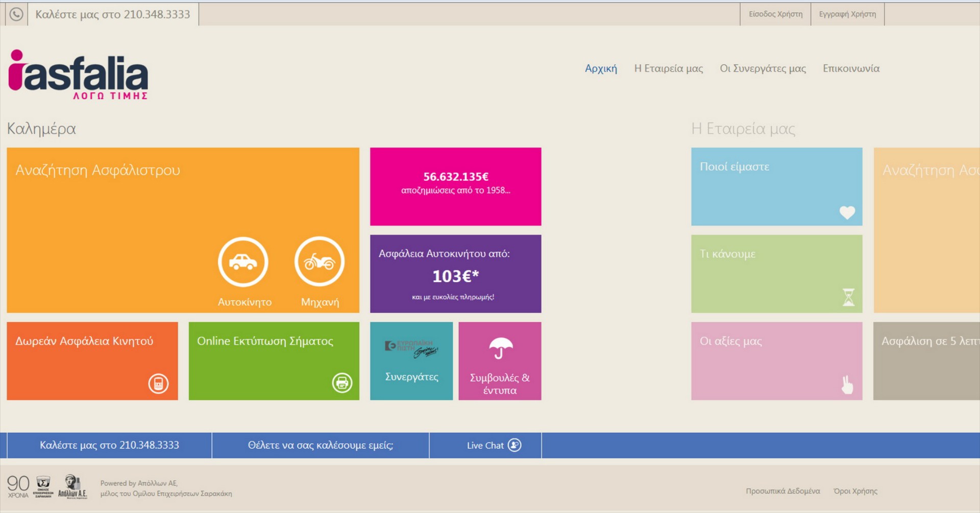The height and width of the screenshot is (513, 980).
Task: Click Θέλετε να σας καλέσουμε εμείς button
Action: 321,446
